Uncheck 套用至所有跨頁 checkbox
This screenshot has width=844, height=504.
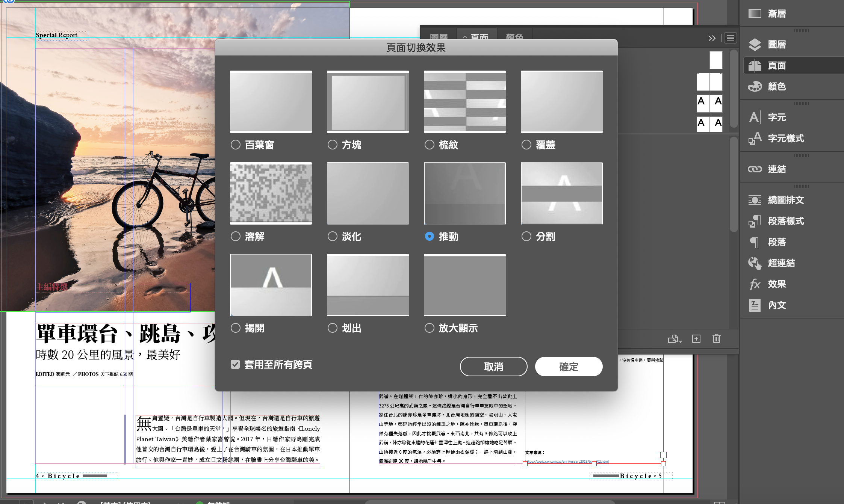[235, 364]
